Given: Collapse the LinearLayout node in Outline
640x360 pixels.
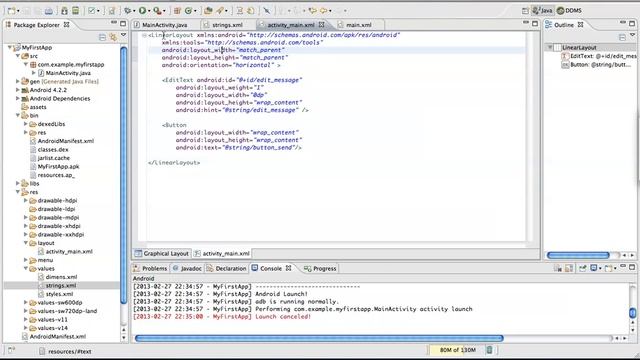Looking at the screenshot, I should [x=550, y=47].
